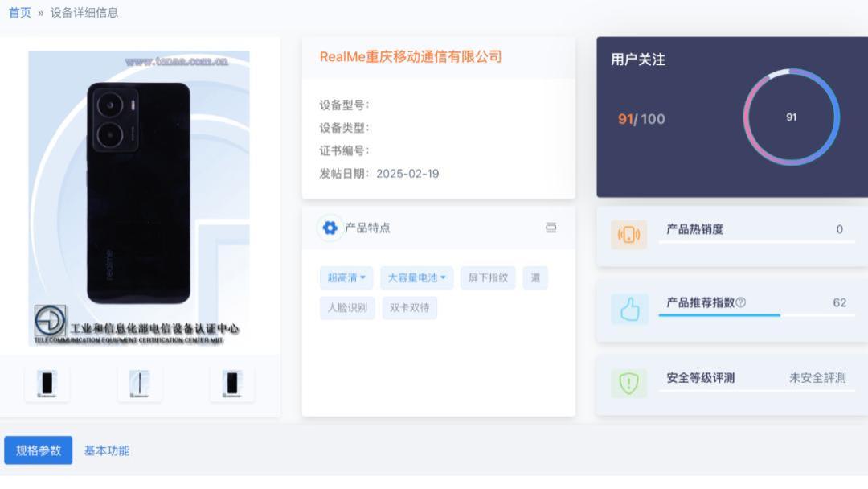Click the 91/100 score text

click(641, 119)
